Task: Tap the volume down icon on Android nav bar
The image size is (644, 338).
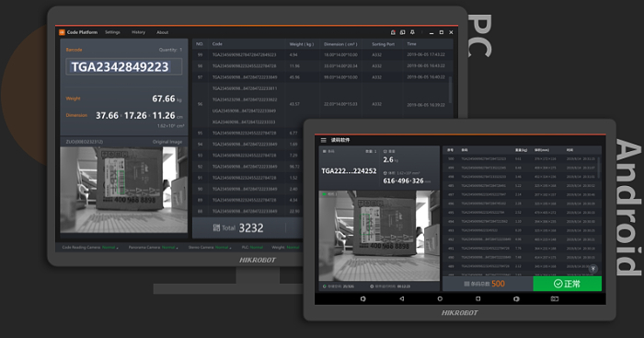Action: [363, 298]
